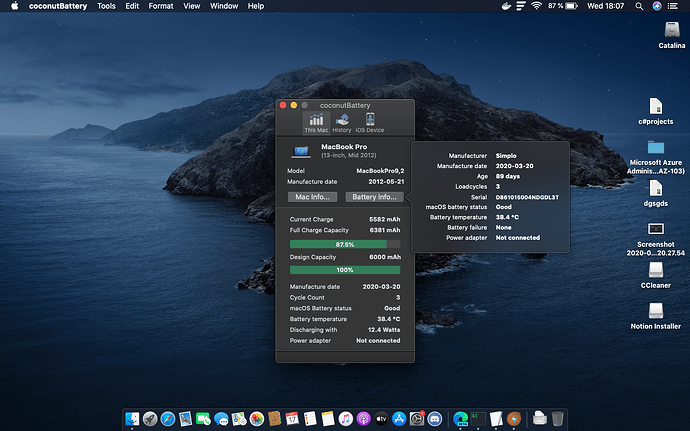Open the iOS Device tab
690x431 pixels.
(370, 122)
